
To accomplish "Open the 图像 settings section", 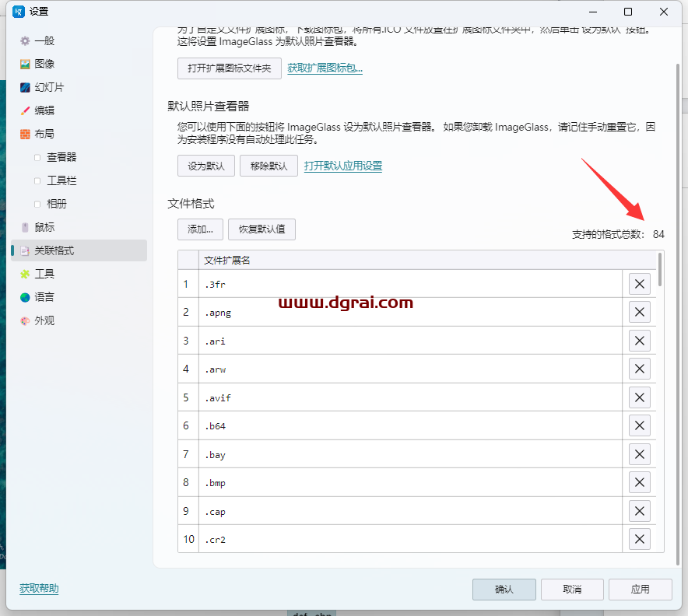I will tap(79, 64).
